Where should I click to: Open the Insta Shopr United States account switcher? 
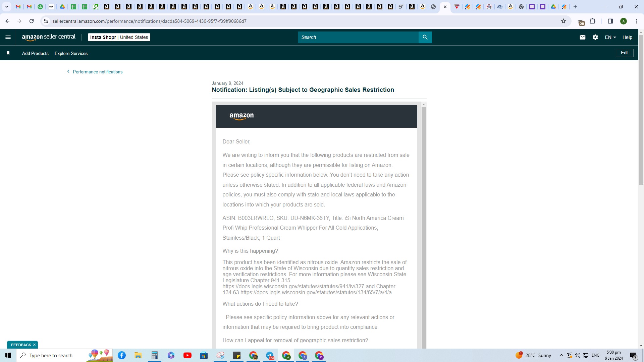point(119,37)
